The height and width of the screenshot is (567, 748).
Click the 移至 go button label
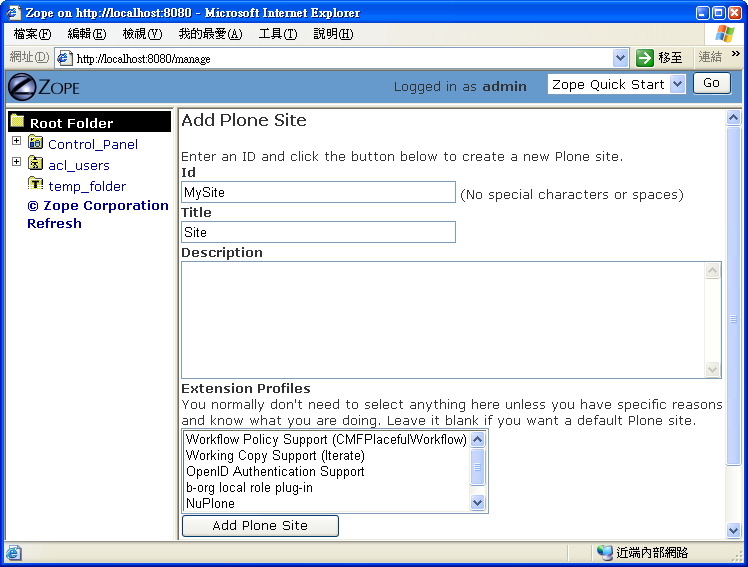click(670, 58)
